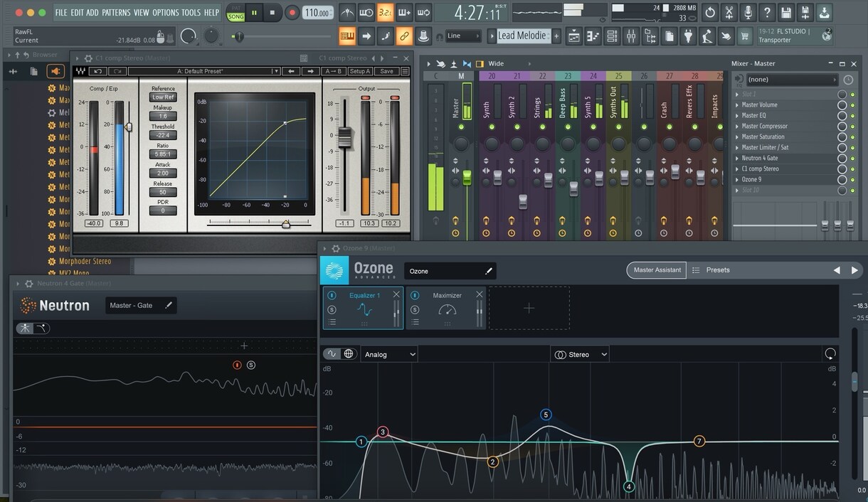Click the stamp tool icon
868x502 pixels.
coord(423,36)
